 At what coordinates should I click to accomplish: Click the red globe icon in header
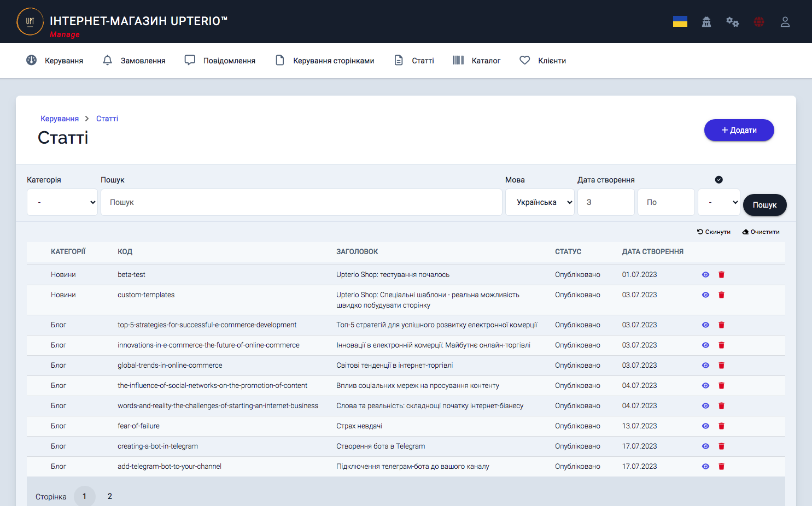click(x=759, y=22)
